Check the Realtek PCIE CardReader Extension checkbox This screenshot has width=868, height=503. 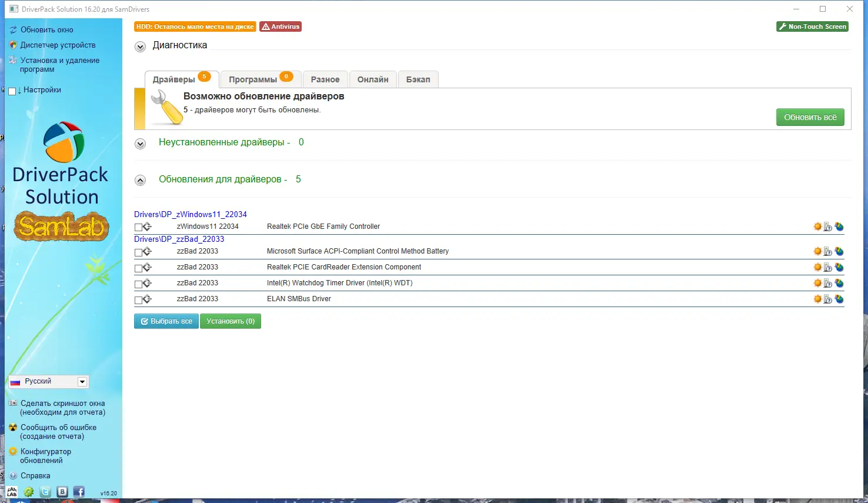click(138, 268)
